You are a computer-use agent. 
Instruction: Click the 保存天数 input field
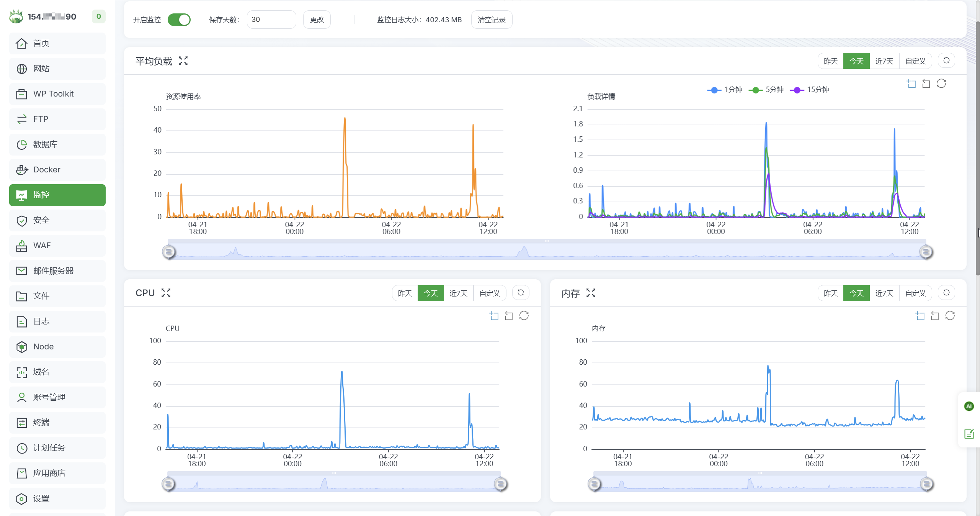(x=271, y=20)
